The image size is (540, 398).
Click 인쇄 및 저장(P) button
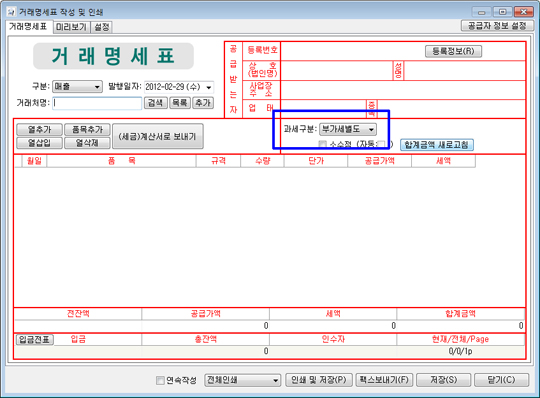[319, 380]
